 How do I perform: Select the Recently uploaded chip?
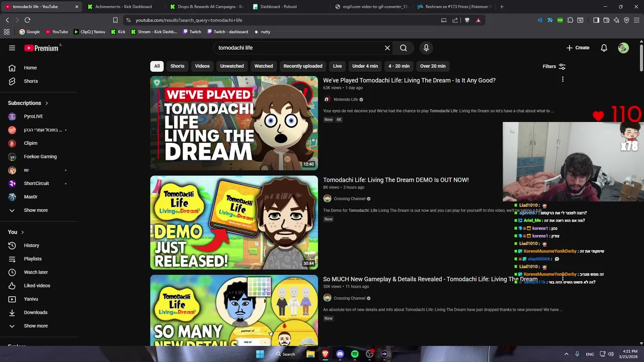[x=303, y=66]
